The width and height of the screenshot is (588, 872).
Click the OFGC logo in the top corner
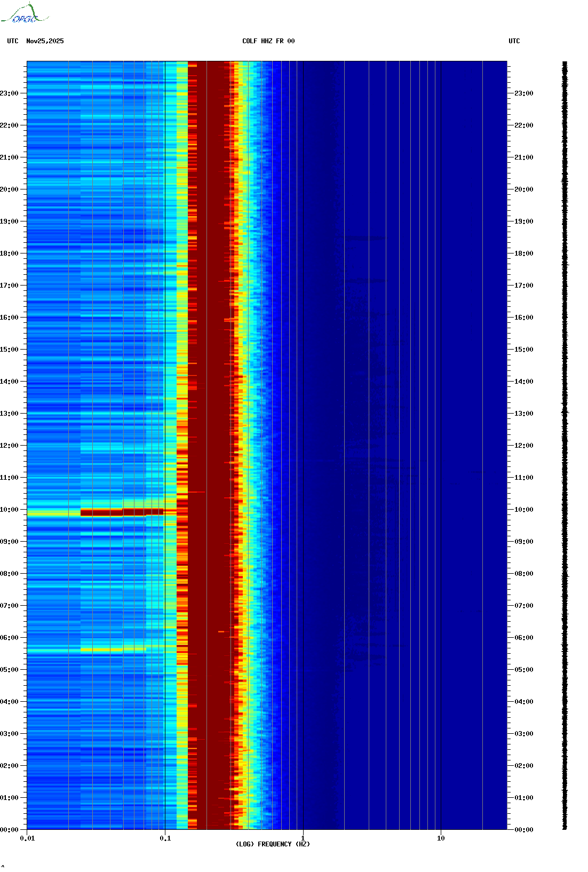click(x=24, y=14)
